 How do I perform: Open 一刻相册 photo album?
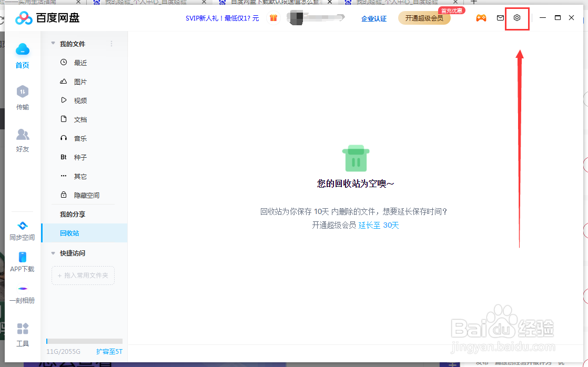click(23, 293)
